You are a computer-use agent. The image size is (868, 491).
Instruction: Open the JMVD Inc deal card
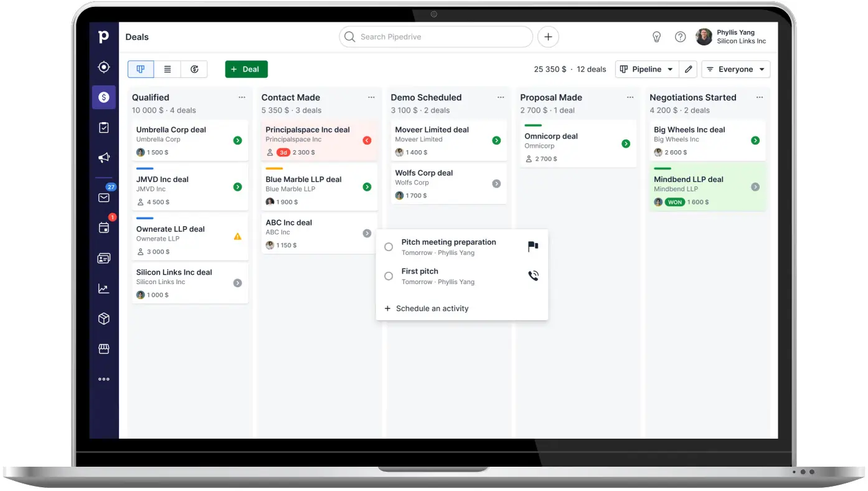point(190,186)
